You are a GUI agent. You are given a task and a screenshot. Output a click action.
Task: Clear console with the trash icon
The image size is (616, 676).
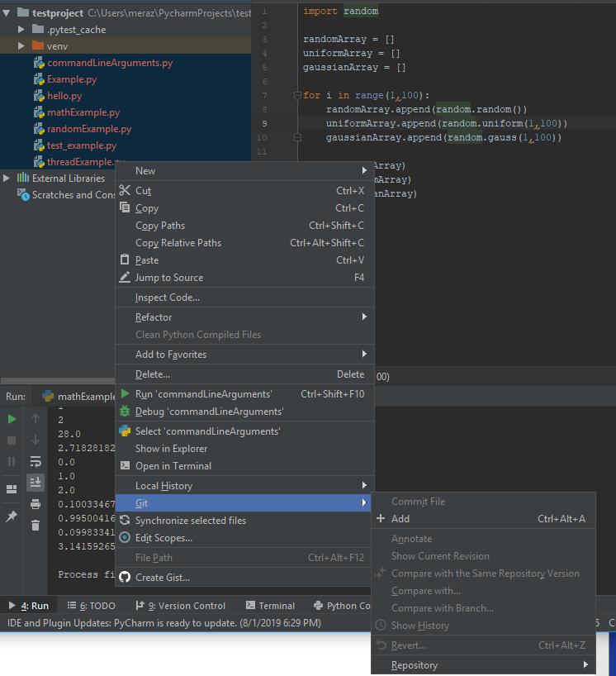(x=36, y=525)
